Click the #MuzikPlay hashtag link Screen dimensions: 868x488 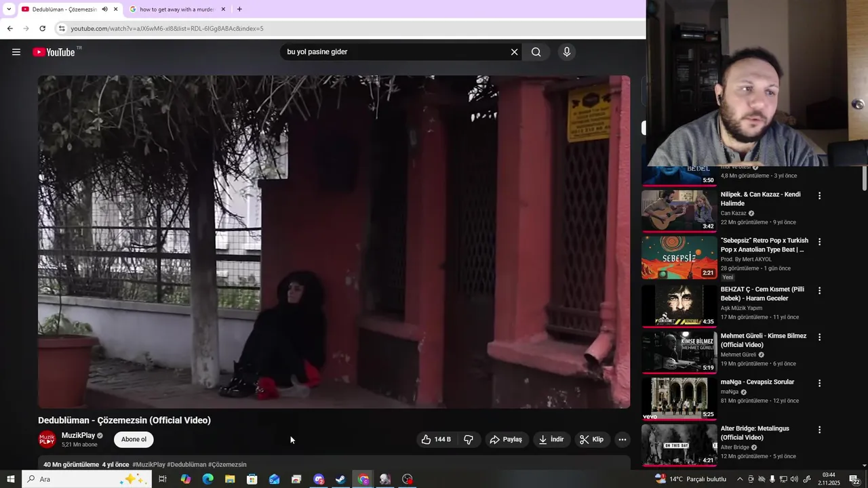click(x=149, y=464)
